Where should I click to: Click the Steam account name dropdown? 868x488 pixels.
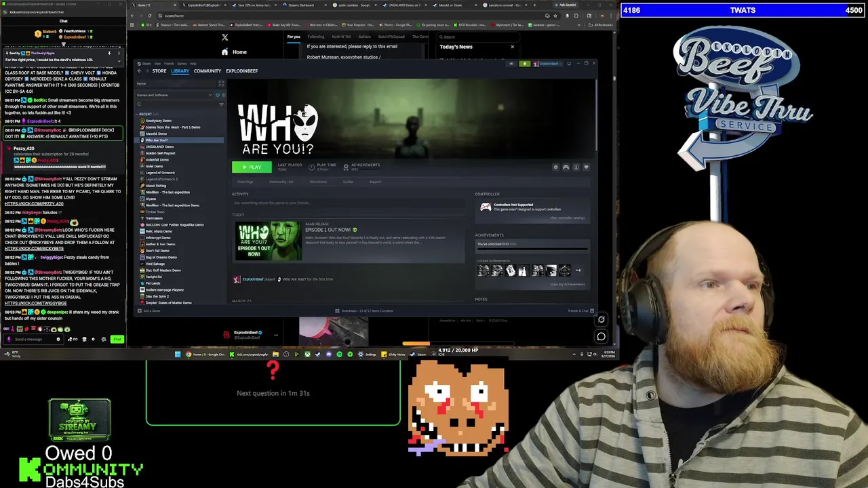[x=549, y=64]
